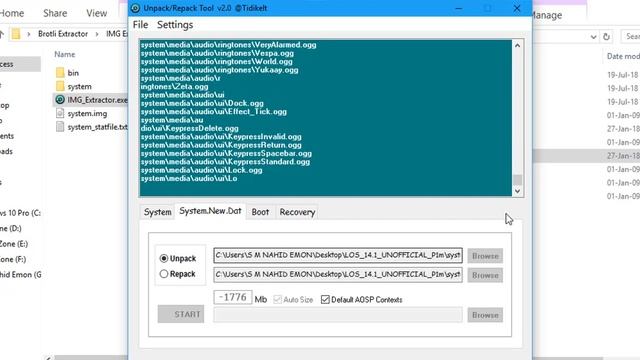640x360 pixels.
Task: Select the system folder icon in File Explorer
Action: coord(60,86)
